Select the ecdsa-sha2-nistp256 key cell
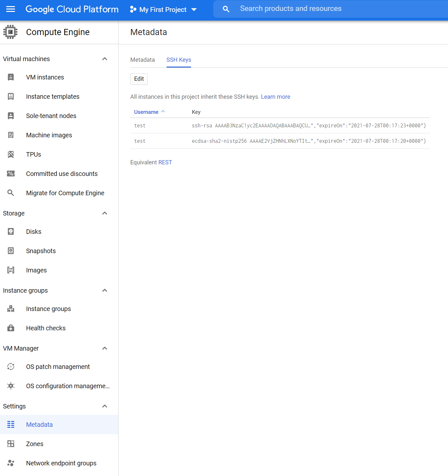Screen dimensions: 448x476 click(309, 141)
